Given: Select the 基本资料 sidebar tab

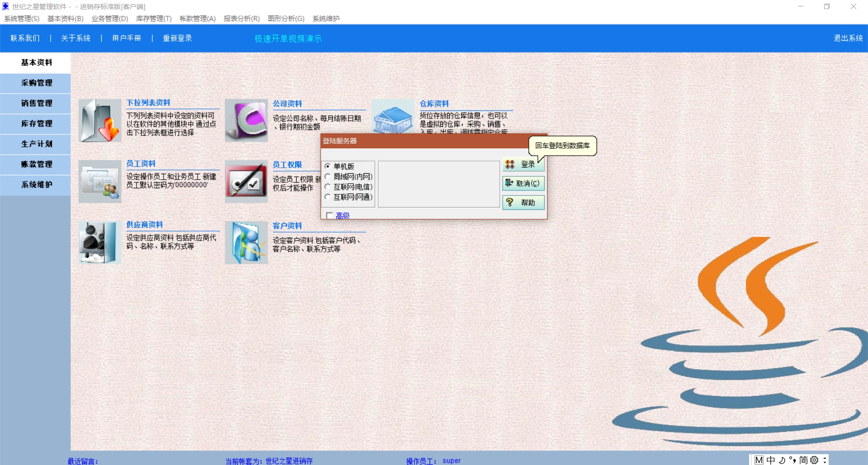Looking at the screenshot, I should click(x=35, y=62).
